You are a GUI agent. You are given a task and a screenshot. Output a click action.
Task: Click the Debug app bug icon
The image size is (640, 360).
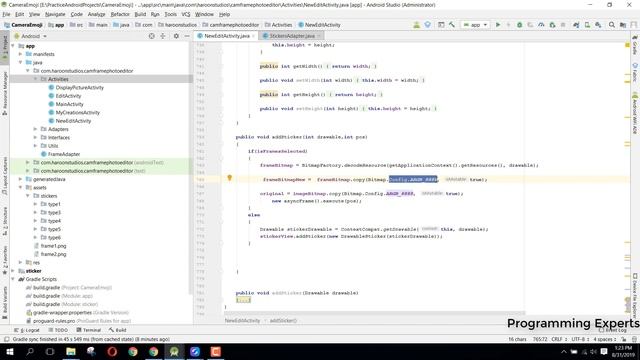[x=520, y=25]
